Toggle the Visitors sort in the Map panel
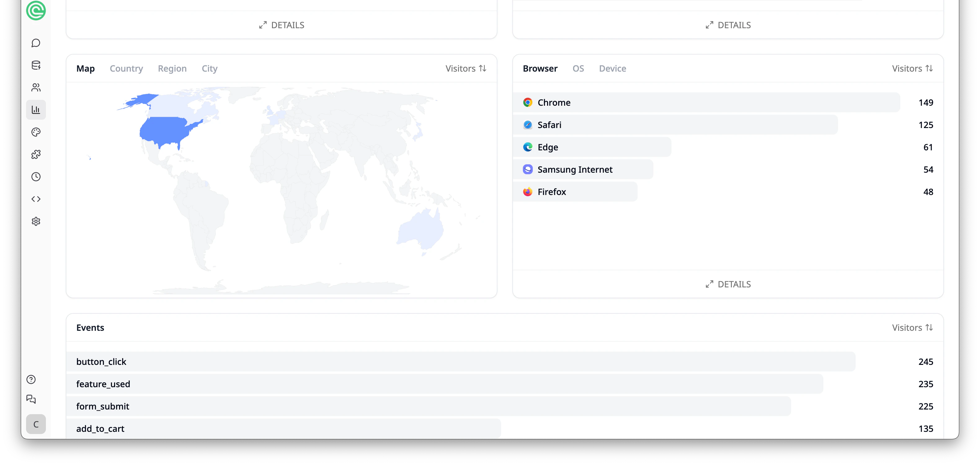The width and height of the screenshot is (980, 465). (x=465, y=69)
